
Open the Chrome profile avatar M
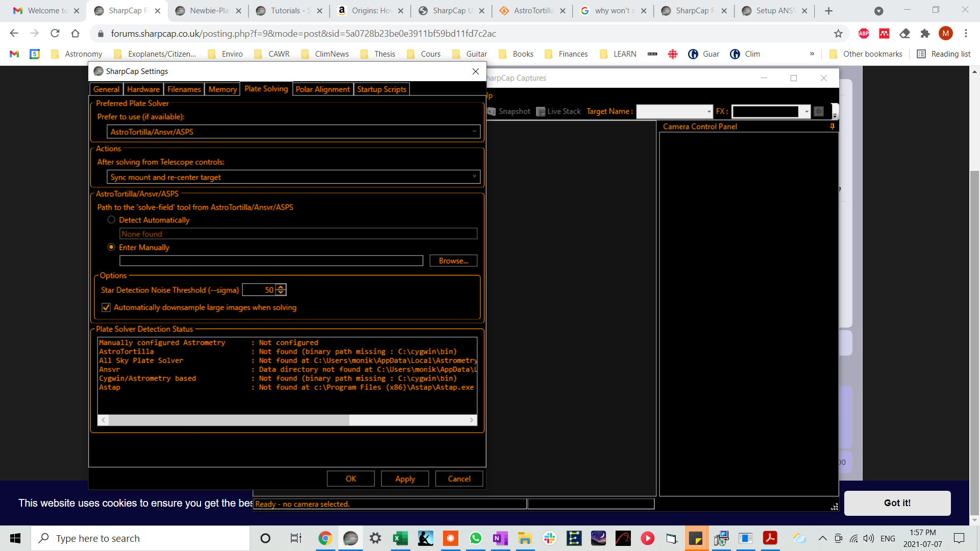click(x=946, y=34)
